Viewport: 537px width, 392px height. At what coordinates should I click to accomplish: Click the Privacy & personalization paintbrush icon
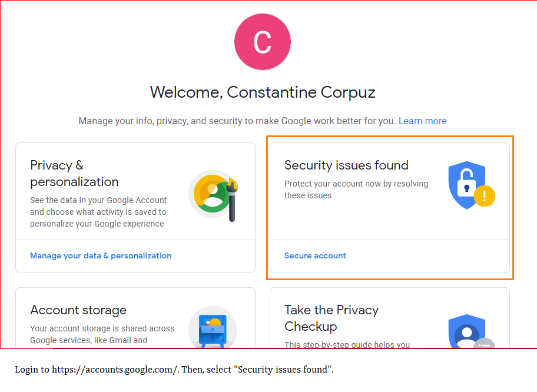[x=214, y=195]
